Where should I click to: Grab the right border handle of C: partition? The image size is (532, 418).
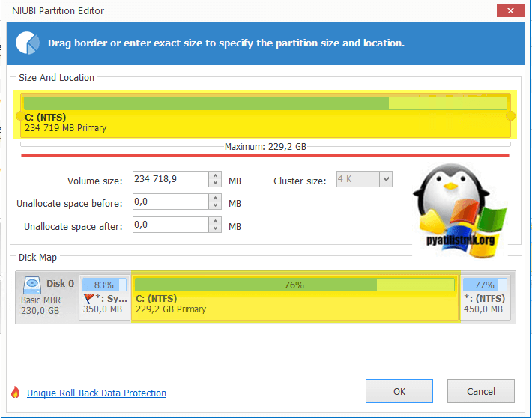[510, 116]
